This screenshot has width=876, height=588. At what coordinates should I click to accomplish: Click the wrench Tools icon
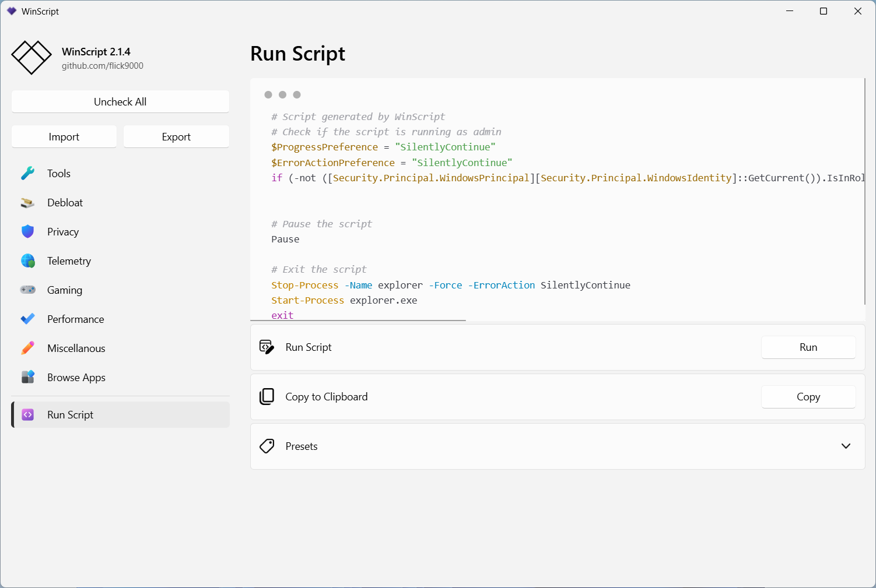27,174
